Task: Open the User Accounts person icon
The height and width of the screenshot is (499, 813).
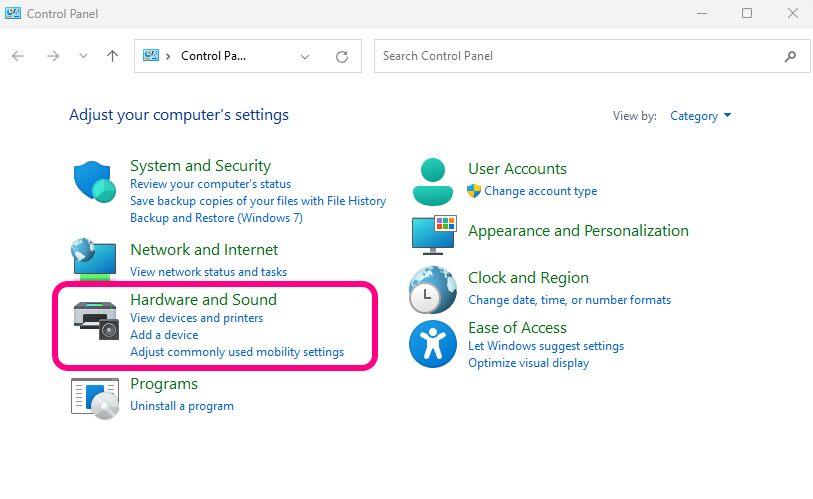Action: (x=433, y=182)
